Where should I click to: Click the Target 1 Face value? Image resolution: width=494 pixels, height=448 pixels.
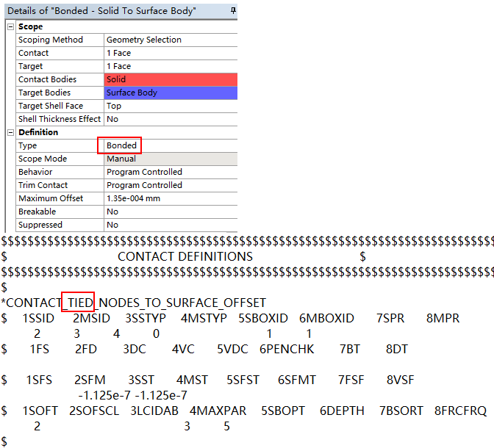click(x=171, y=66)
